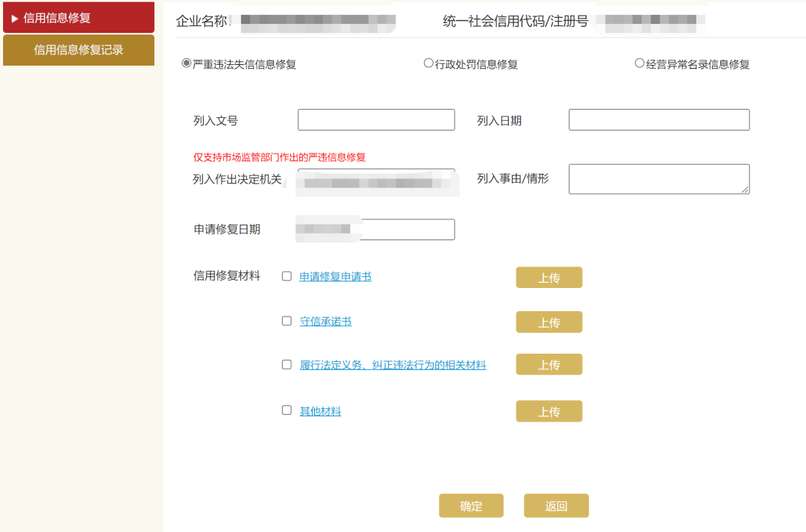Image resolution: width=806 pixels, height=532 pixels.
Task: Tick the 其他材料 checkbox
Action: 287,410
